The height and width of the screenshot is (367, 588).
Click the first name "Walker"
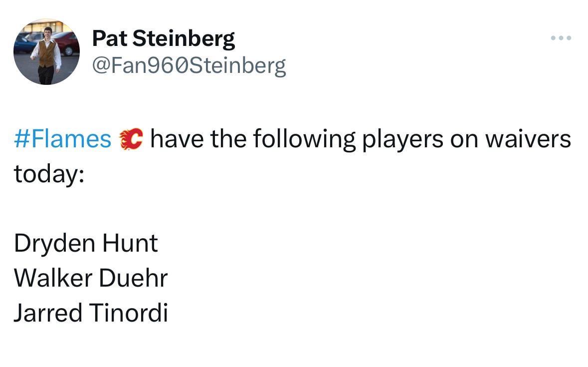(x=52, y=278)
